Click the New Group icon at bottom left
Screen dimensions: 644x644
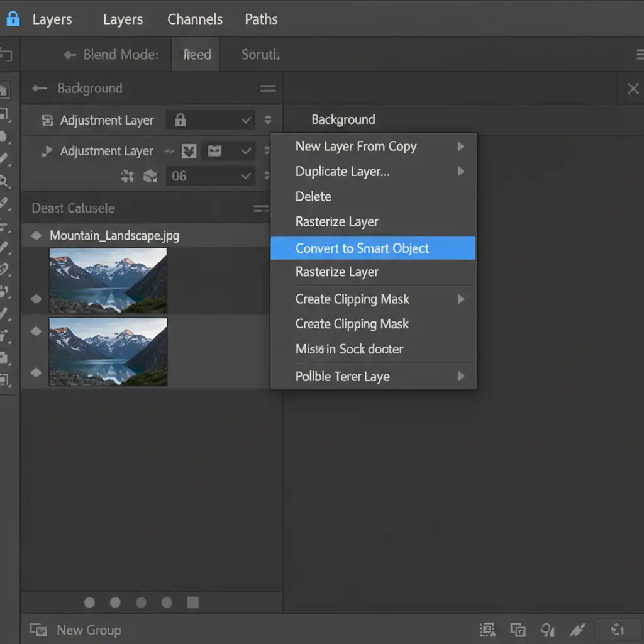click(38, 630)
